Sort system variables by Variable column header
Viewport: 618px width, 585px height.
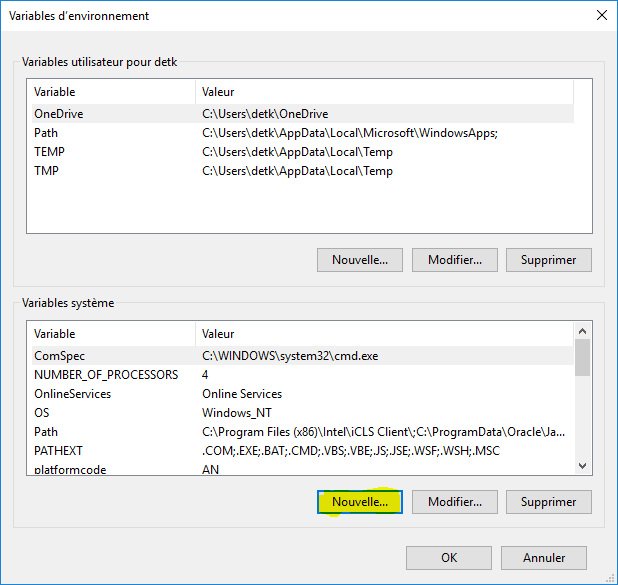(110, 334)
